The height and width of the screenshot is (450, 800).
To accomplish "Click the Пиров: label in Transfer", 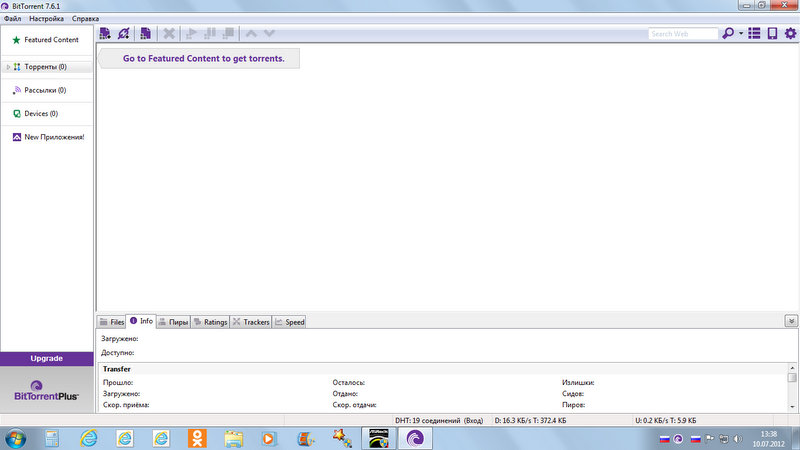I will [573, 405].
